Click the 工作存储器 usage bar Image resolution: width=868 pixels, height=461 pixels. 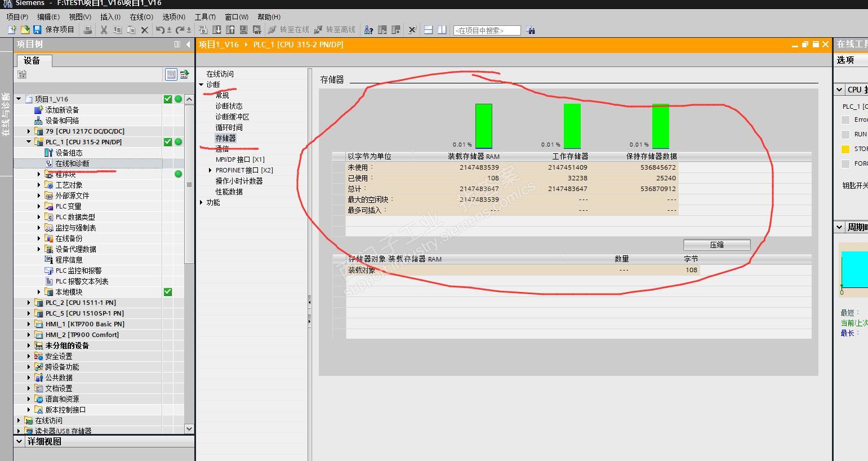[x=572, y=126]
